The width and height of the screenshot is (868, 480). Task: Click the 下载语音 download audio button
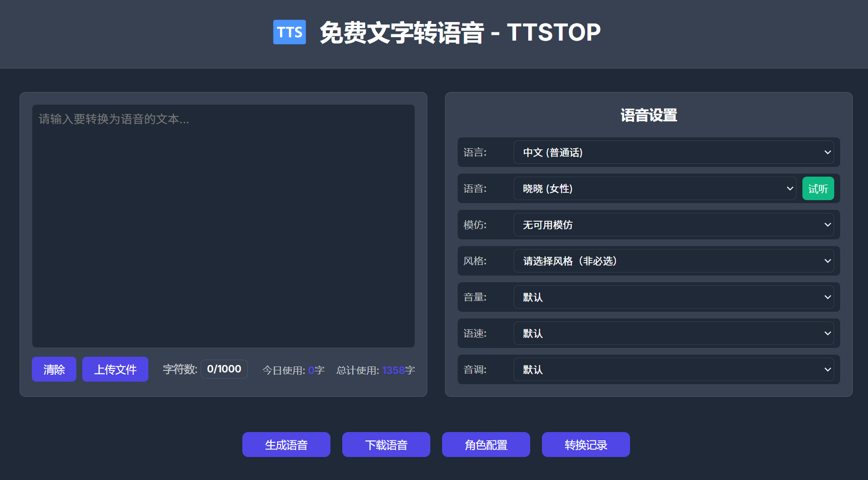click(x=386, y=444)
